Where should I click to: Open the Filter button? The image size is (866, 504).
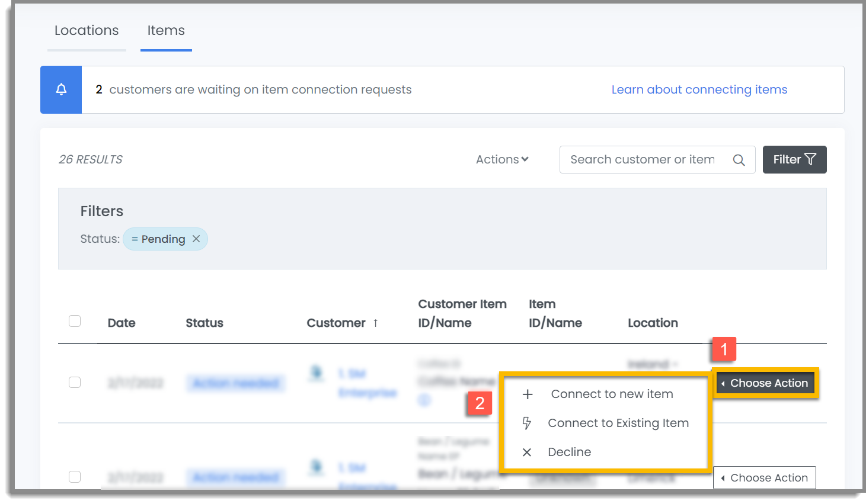tap(794, 159)
